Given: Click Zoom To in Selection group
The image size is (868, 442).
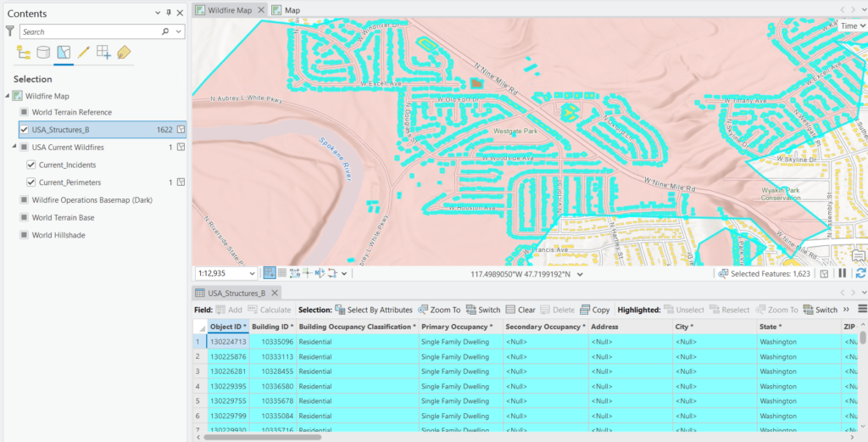Looking at the screenshot, I should (439, 310).
